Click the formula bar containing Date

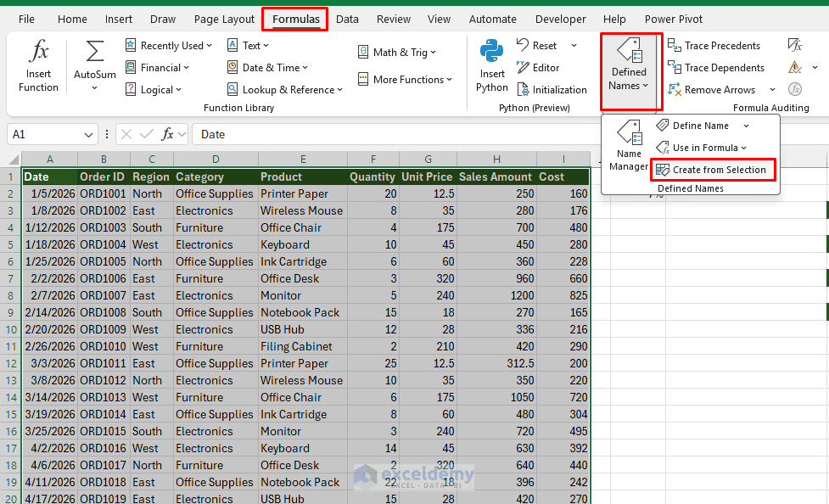click(396, 134)
